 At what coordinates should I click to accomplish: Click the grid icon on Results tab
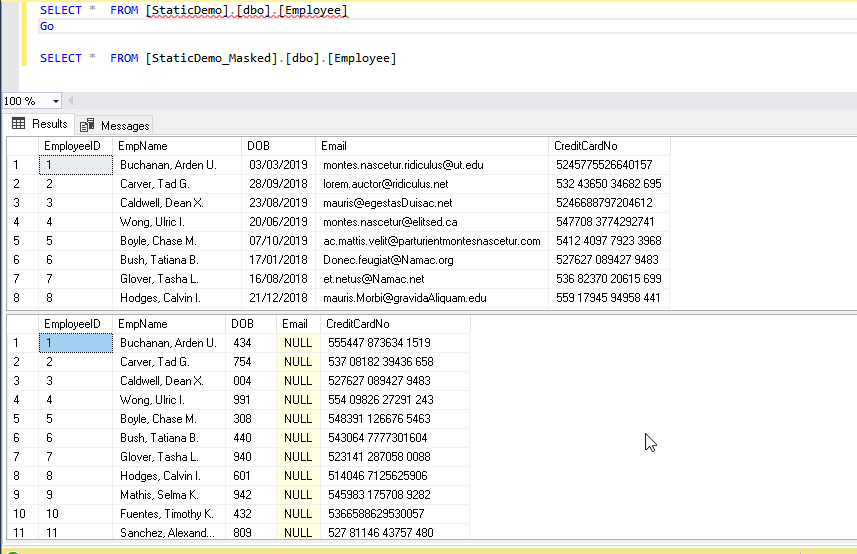(18, 124)
